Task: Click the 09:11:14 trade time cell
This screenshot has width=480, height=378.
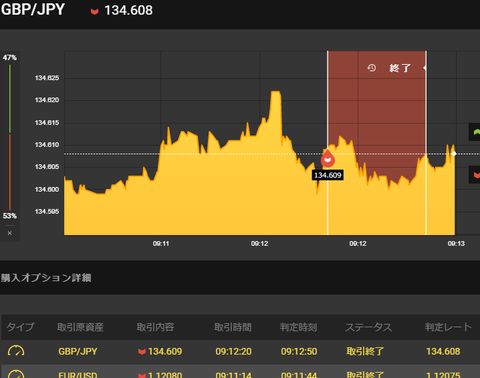Action: click(233, 375)
